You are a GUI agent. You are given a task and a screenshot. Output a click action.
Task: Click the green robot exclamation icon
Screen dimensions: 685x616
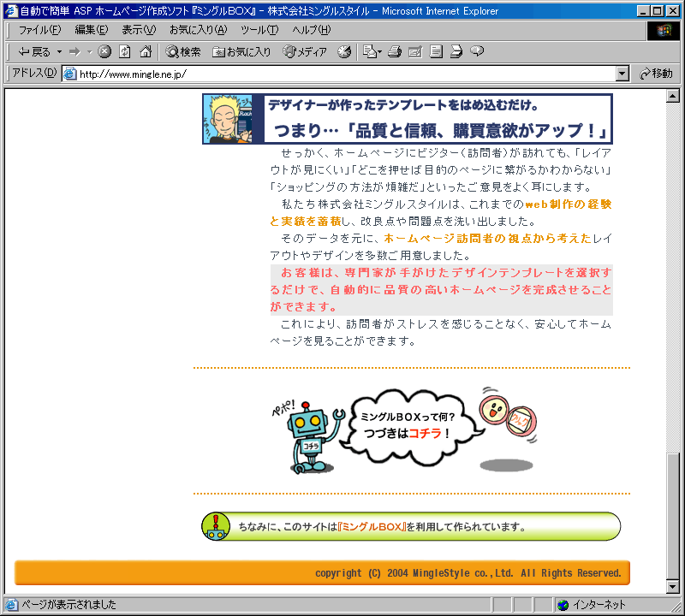coord(216,526)
